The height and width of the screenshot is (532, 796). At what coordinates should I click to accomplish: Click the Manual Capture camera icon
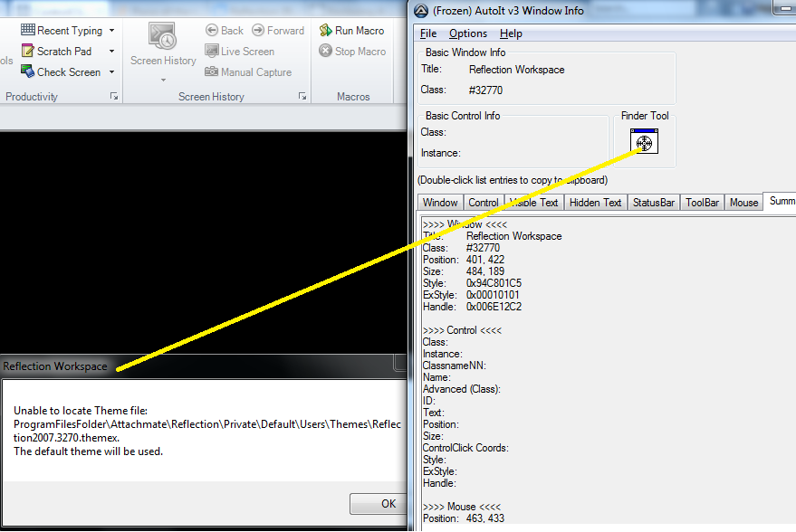[212, 71]
